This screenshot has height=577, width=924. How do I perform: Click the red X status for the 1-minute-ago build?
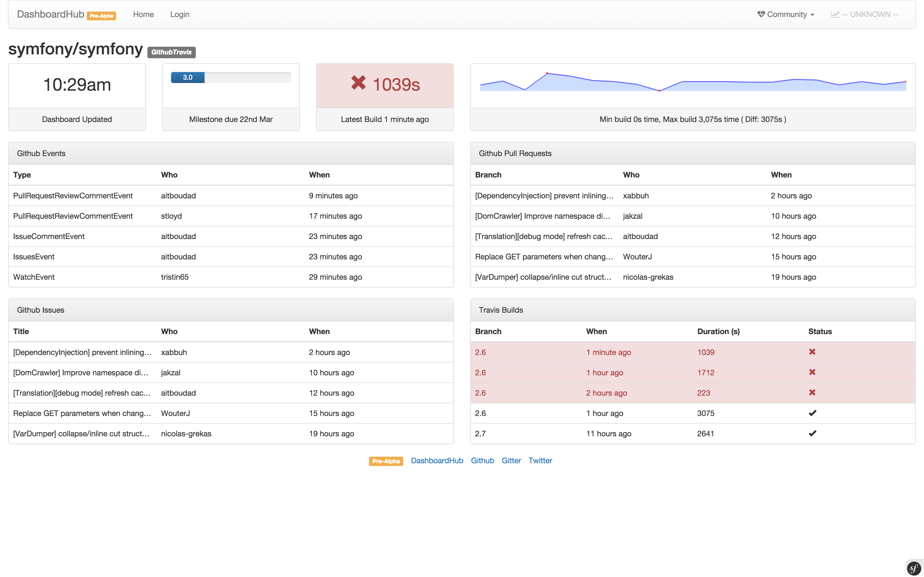point(813,352)
